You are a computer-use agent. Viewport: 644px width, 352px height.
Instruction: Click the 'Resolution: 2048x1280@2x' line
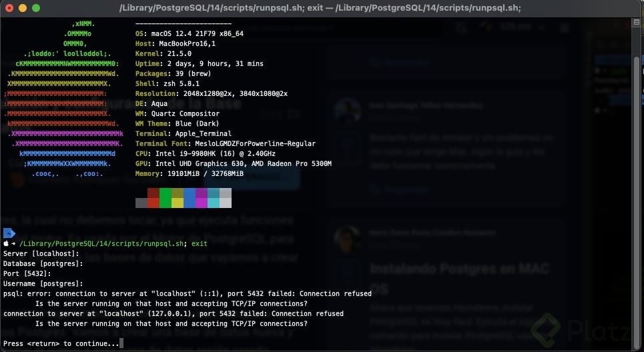click(212, 93)
